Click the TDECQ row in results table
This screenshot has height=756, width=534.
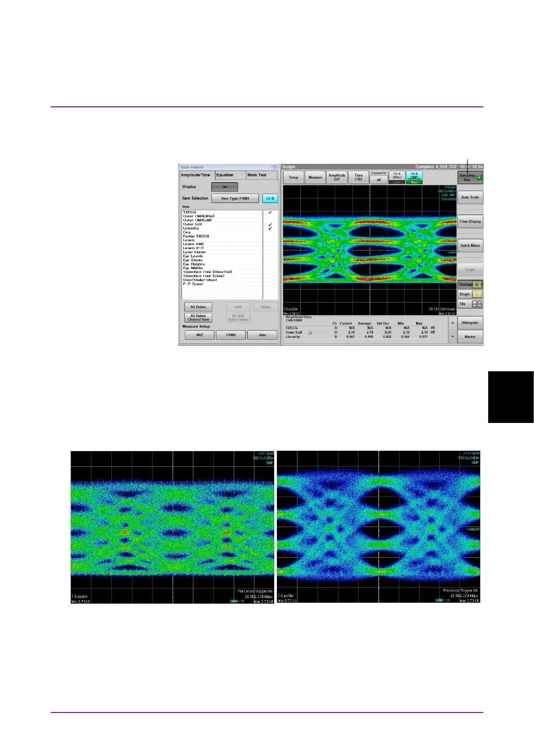click(x=360, y=328)
